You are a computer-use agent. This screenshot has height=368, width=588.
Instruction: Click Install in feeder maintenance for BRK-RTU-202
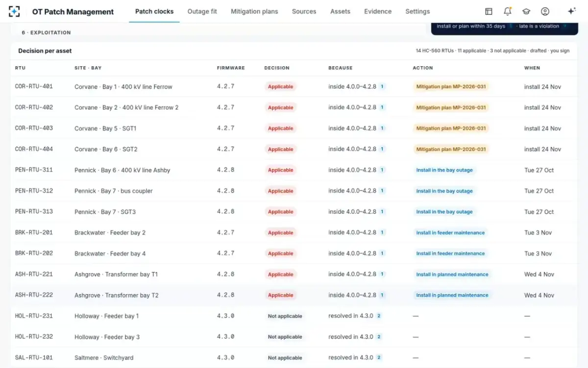[450, 254]
